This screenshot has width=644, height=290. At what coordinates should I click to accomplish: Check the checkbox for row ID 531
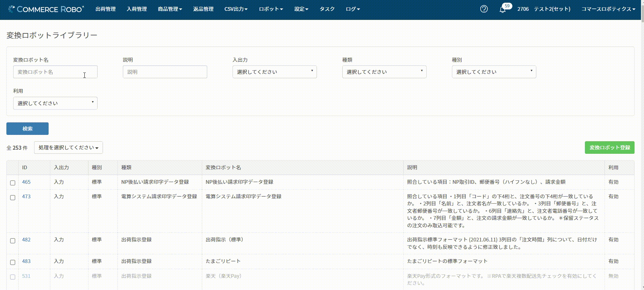pyautogui.click(x=13, y=277)
